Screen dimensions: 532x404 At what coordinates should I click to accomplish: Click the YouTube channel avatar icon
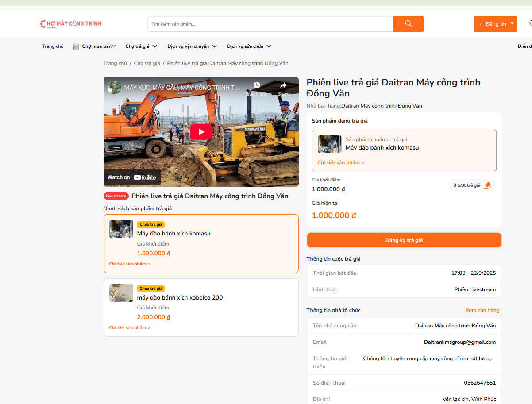[115, 88]
